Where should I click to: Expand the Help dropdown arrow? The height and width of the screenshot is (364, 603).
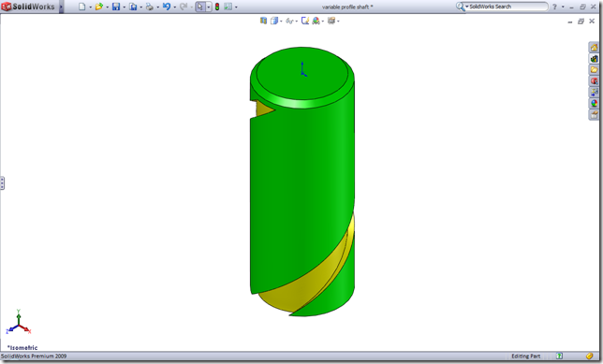pos(563,7)
